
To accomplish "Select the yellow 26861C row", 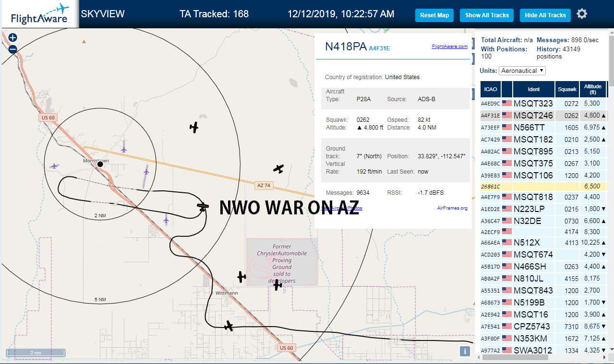I will point(543,186).
